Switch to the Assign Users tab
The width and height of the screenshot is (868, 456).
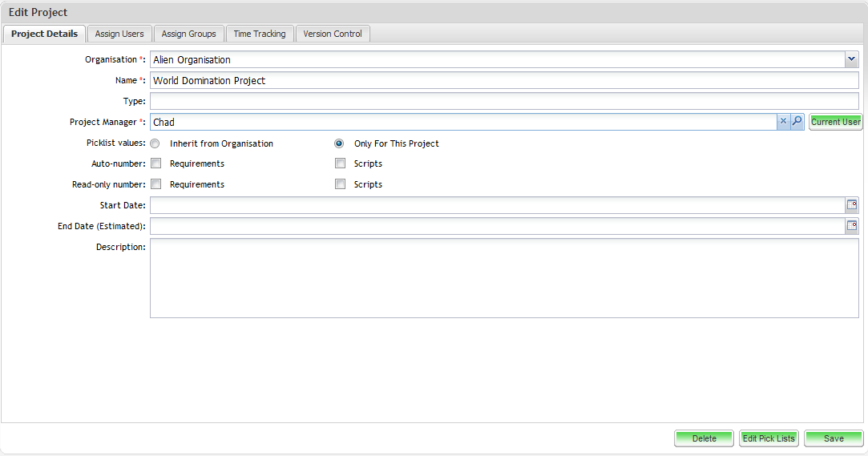tap(119, 34)
